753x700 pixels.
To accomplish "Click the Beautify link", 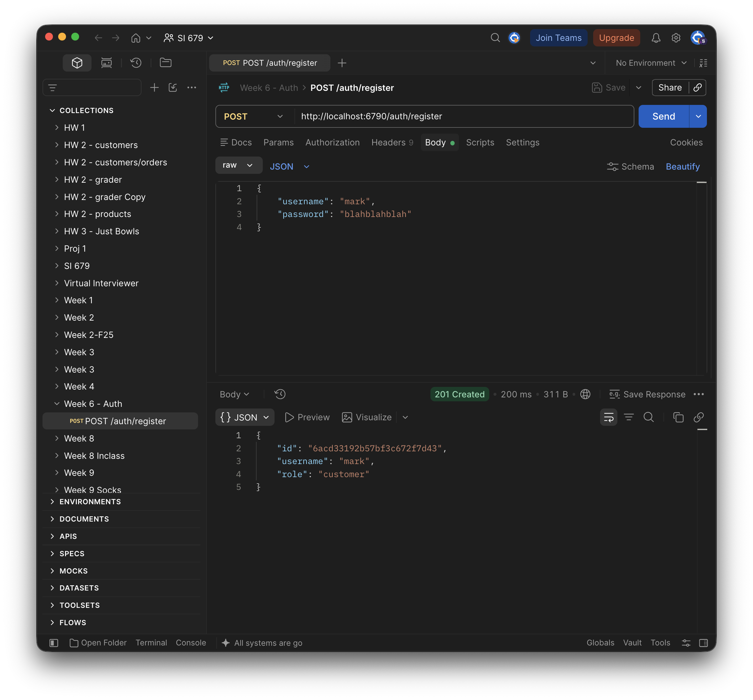I will 682,167.
